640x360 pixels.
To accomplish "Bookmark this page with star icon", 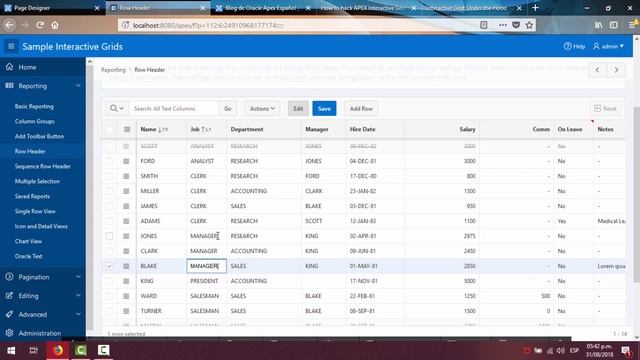I will [529, 25].
